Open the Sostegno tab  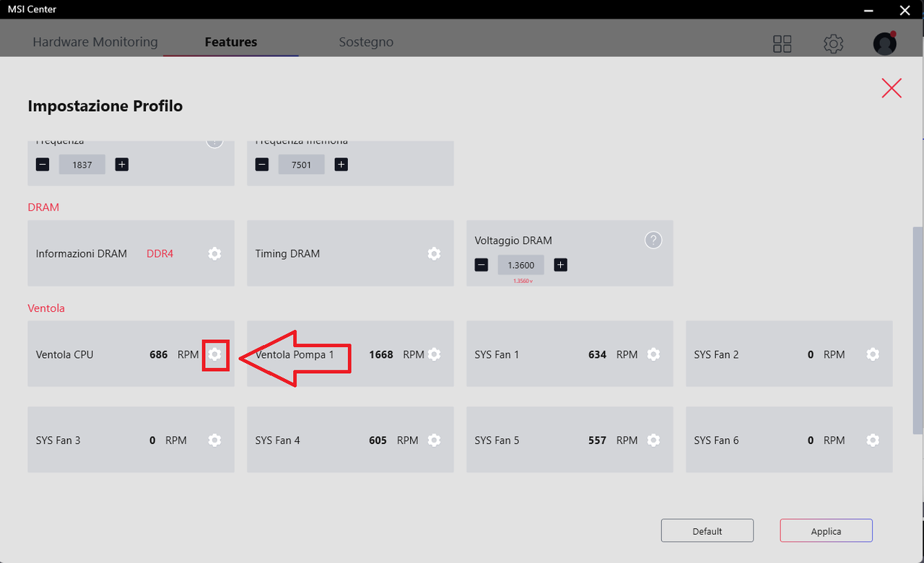coord(366,42)
